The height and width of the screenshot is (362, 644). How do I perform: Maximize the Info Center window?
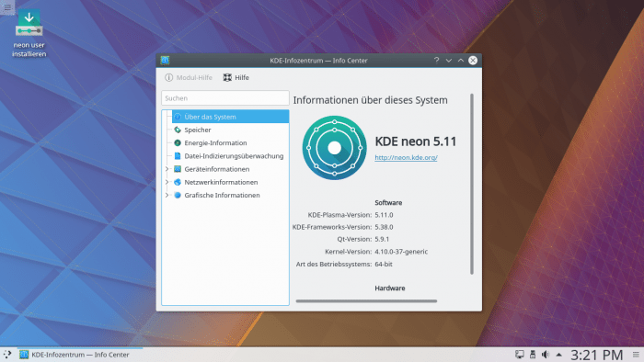[461, 61]
